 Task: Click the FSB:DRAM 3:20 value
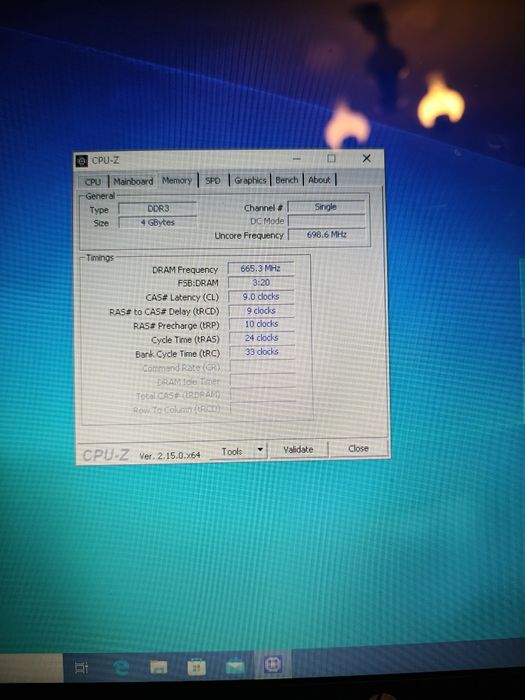pos(261,283)
